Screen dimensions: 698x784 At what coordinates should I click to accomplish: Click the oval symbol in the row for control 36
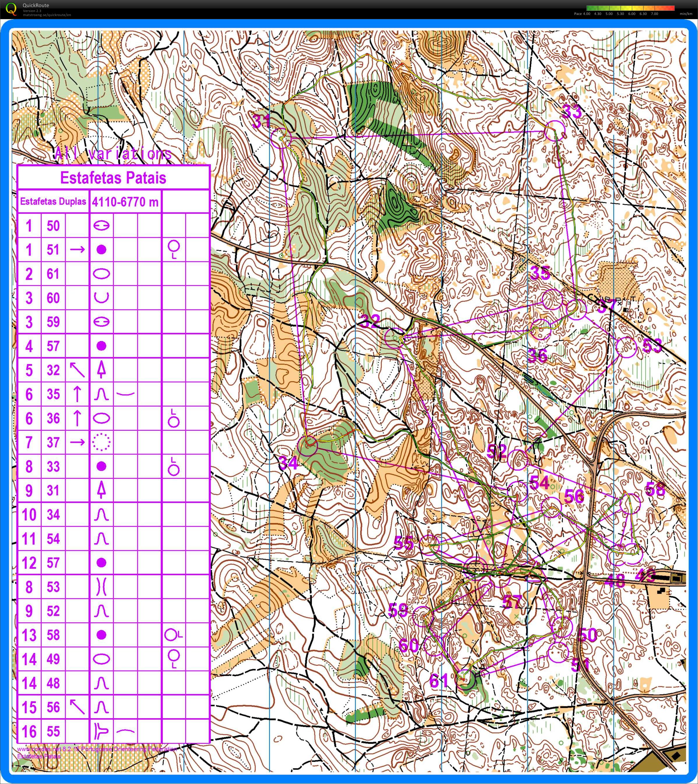[101, 419]
